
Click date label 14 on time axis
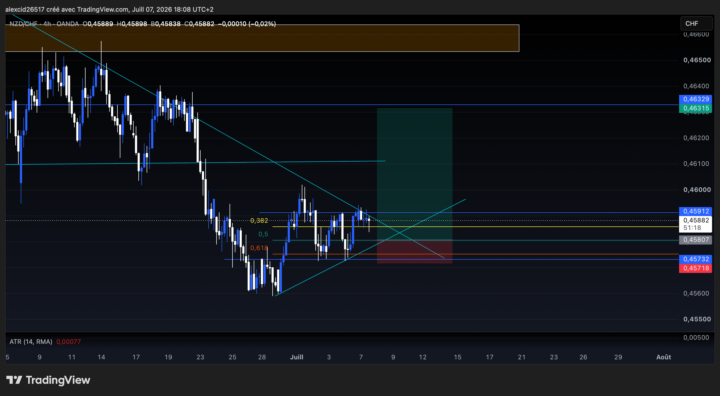pyautogui.click(x=101, y=357)
